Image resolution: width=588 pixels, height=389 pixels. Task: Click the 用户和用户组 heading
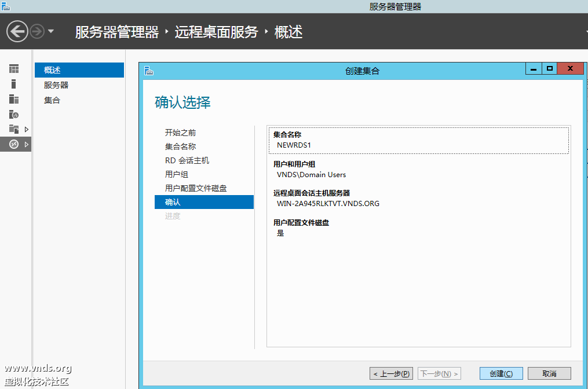(x=294, y=164)
